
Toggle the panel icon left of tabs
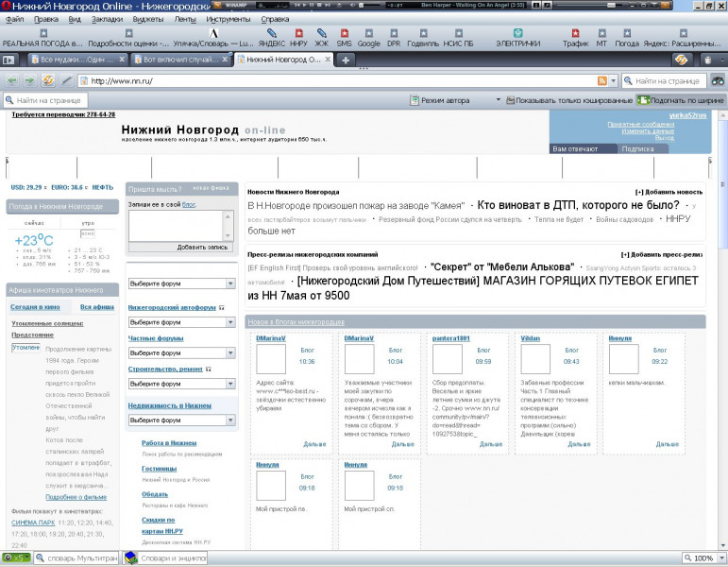[7, 60]
